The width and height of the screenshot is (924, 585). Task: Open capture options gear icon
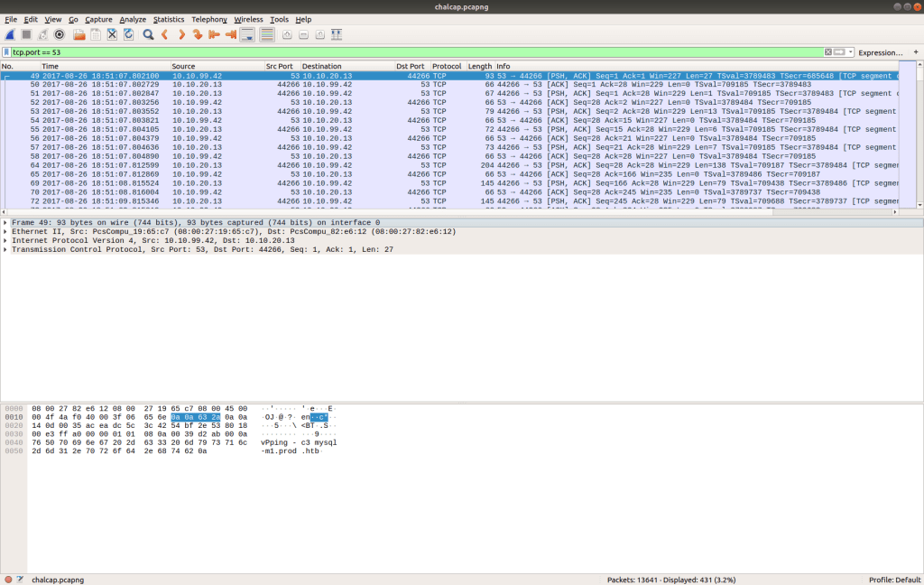pyautogui.click(x=60, y=35)
